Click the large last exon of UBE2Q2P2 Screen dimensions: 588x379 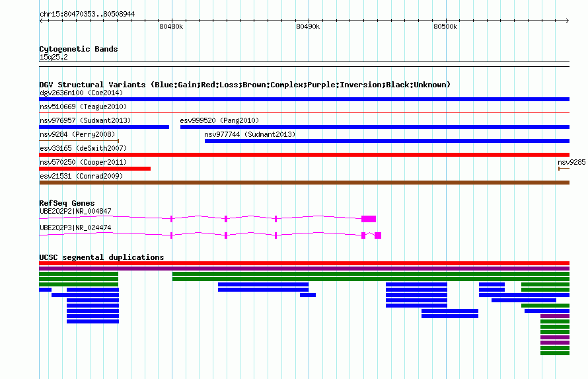[x=369, y=219]
